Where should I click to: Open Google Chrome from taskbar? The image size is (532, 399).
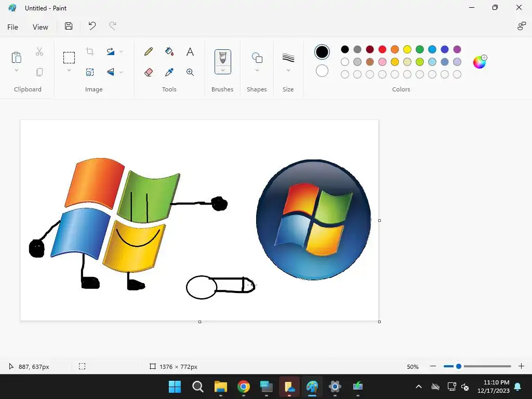(x=243, y=387)
